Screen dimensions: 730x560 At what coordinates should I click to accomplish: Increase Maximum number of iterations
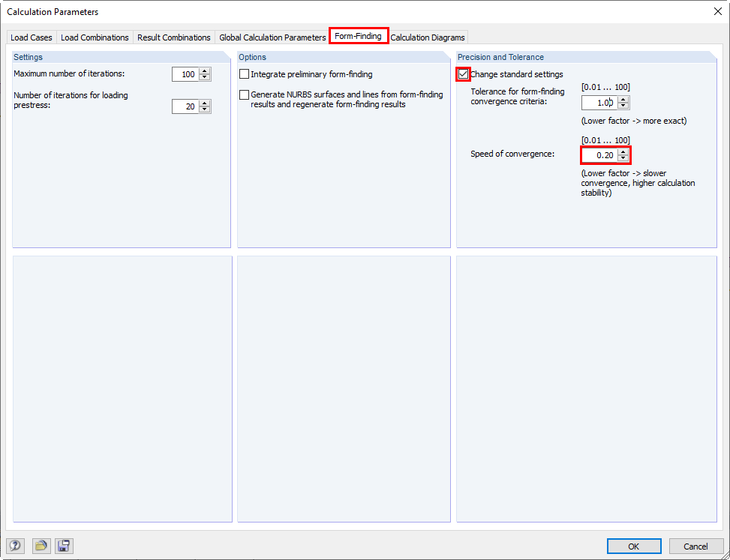point(204,71)
